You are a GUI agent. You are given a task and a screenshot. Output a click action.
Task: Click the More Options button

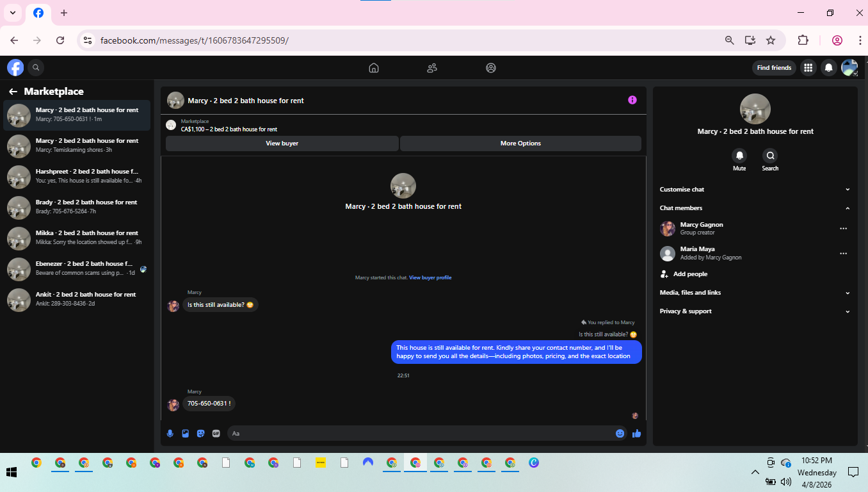(520, 143)
